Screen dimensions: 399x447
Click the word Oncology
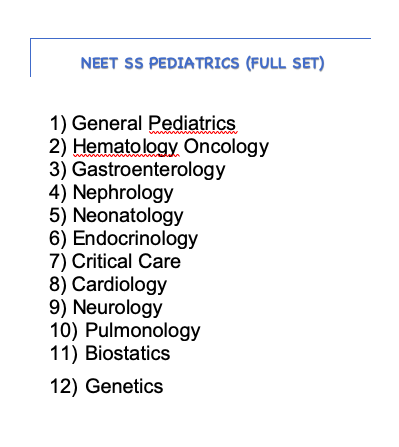pyautogui.click(x=226, y=147)
